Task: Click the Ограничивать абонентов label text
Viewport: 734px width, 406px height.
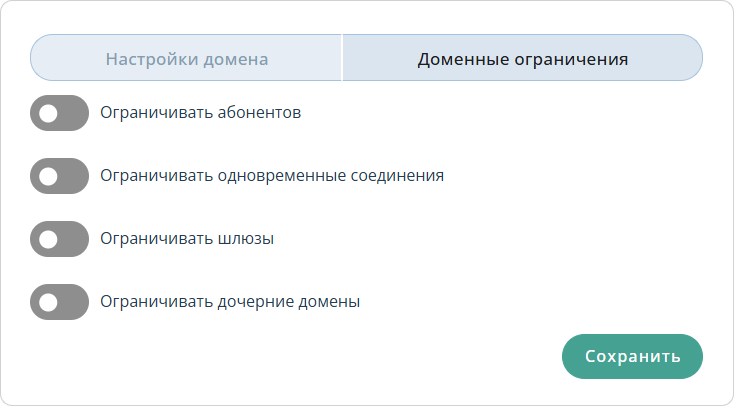Action: [201, 113]
